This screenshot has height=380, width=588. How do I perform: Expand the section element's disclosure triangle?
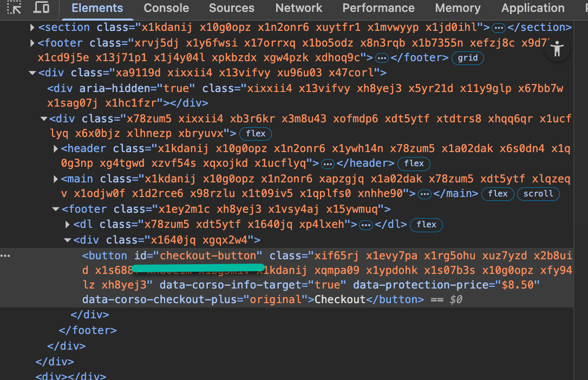point(32,27)
